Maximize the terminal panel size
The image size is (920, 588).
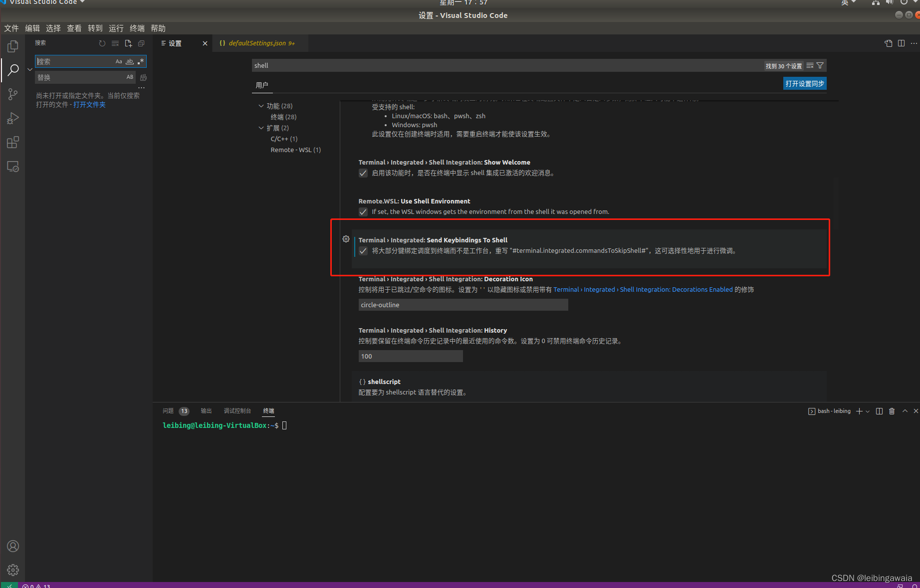tap(905, 411)
